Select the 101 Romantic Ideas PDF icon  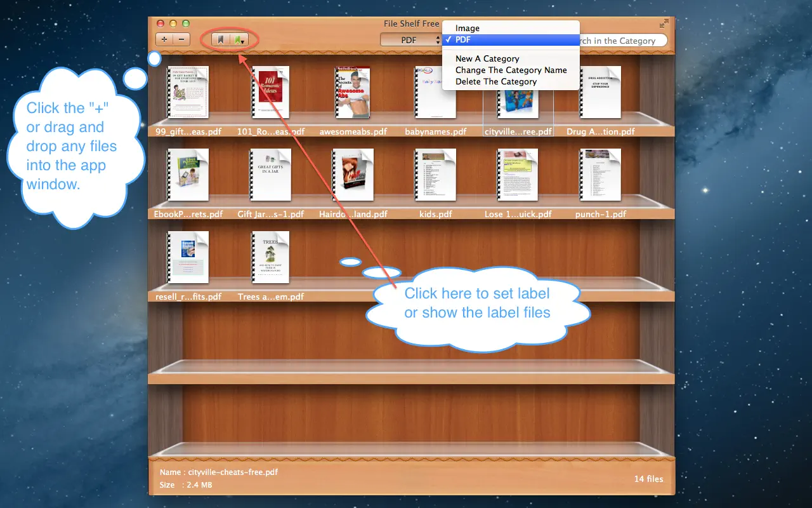click(270, 93)
